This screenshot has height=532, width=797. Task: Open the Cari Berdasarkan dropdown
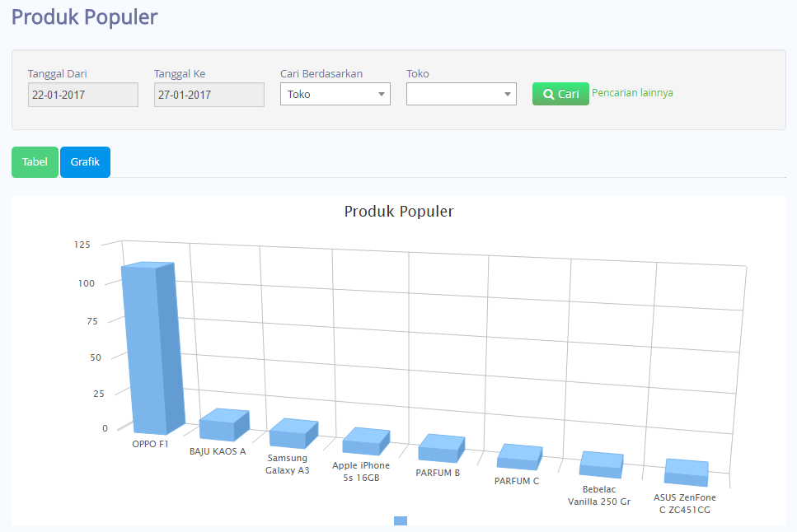[x=335, y=94]
